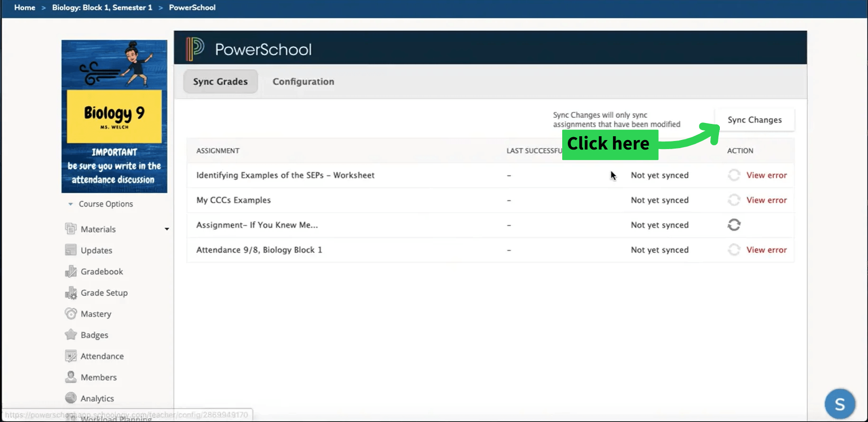
Task: Click the Sync Changes button
Action: click(x=755, y=120)
